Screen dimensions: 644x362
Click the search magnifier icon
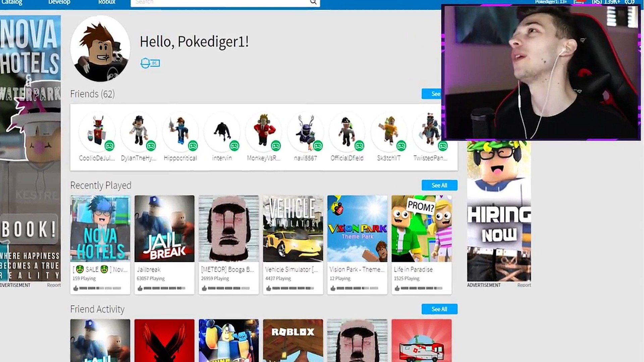click(313, 2)
